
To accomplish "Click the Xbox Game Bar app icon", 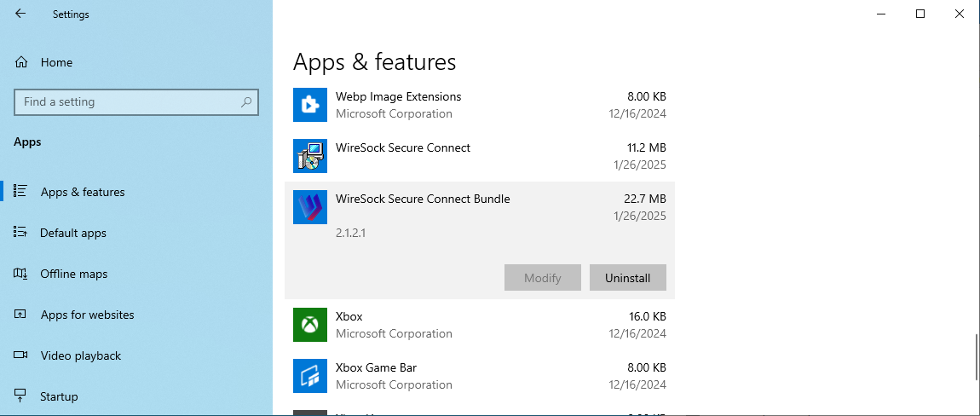I will [310, 376].
